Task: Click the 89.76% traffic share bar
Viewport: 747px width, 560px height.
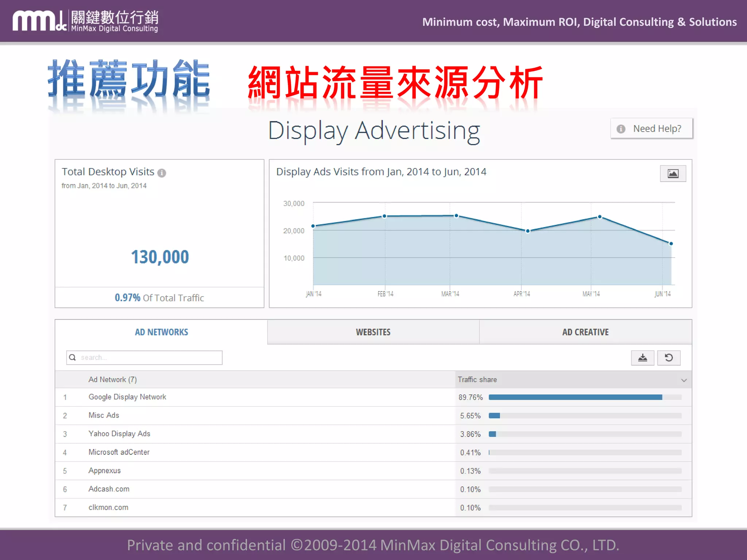Action: click(585, 397)
